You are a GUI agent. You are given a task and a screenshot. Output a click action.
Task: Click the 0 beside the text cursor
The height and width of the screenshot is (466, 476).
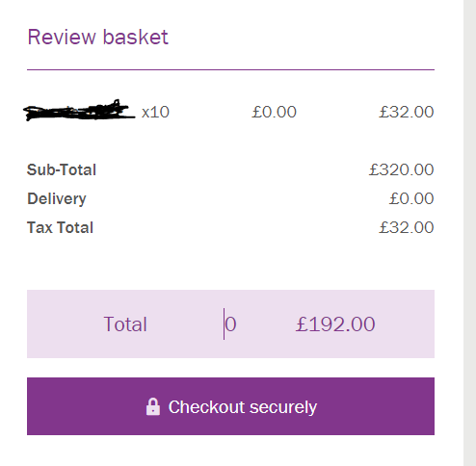(230, 324)
